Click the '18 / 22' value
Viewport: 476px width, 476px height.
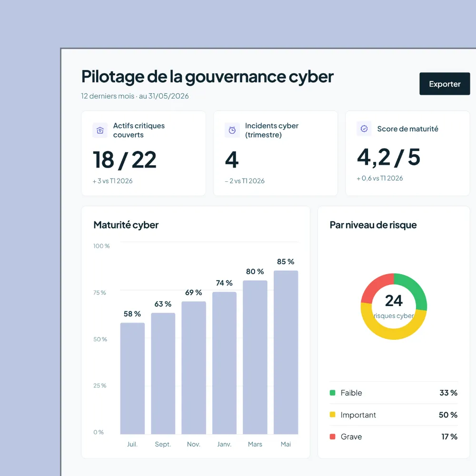(124, 159)
